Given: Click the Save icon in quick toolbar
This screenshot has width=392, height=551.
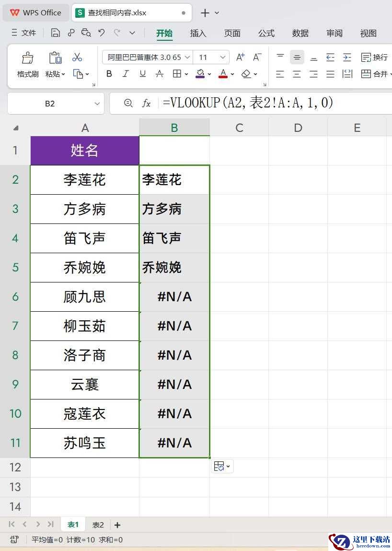Looking at the screenshot, I should (55, 33).
